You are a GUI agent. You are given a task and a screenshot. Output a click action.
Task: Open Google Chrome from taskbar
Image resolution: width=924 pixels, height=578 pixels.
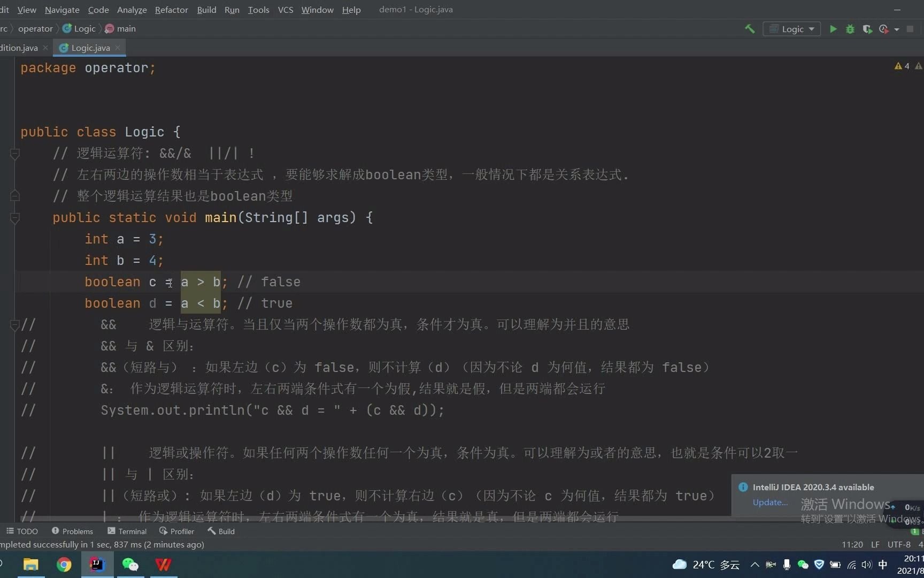[64, 565]
